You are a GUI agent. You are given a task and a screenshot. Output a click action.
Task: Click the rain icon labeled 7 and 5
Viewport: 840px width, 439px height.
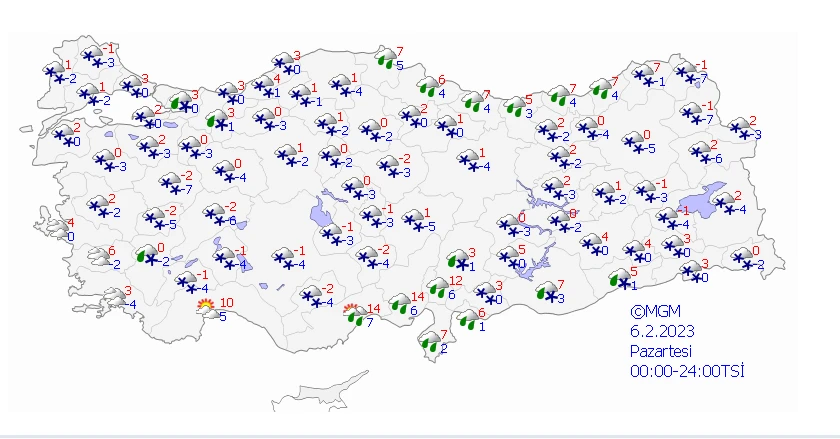click(x=385, y=57)
